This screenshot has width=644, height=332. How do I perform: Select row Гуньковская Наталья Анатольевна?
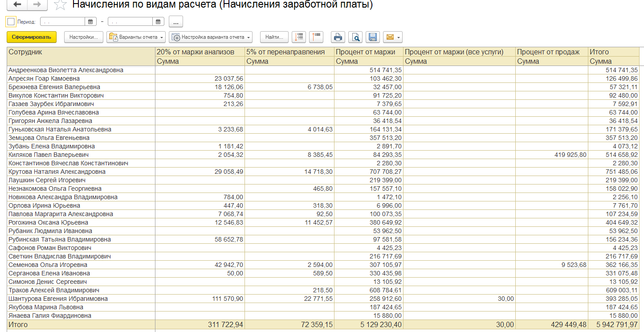coord(323,129)
